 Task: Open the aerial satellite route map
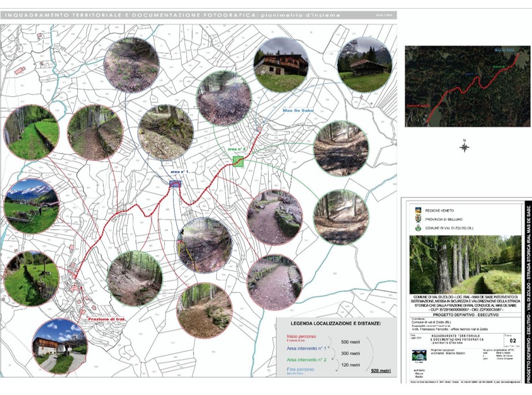pyautogui.click(x=467, y=86)
